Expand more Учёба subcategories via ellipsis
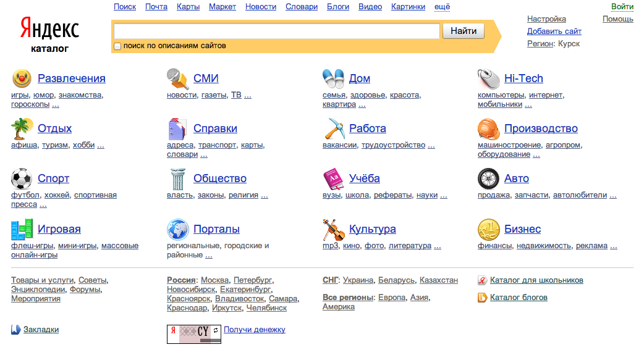This screenshot has width=644, height=355. click(444, 195)
